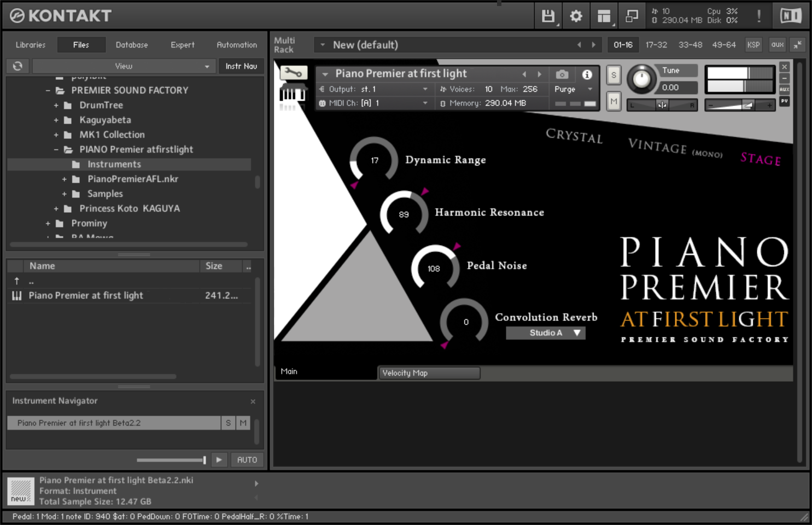
Task: Click the Pedal Noise knob
Action: (x=435, y=268)
